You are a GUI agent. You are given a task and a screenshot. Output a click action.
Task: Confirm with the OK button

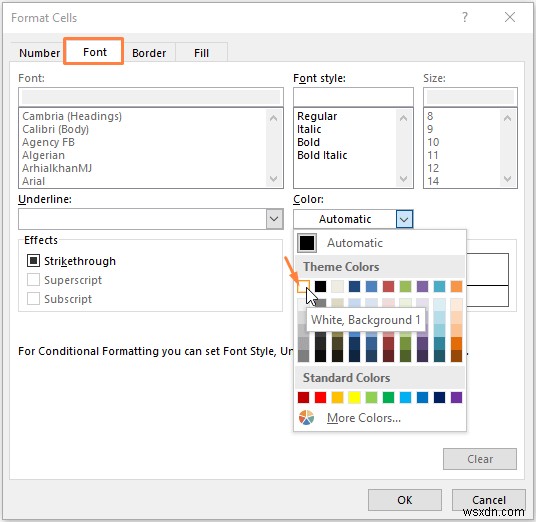pos(405,500)
